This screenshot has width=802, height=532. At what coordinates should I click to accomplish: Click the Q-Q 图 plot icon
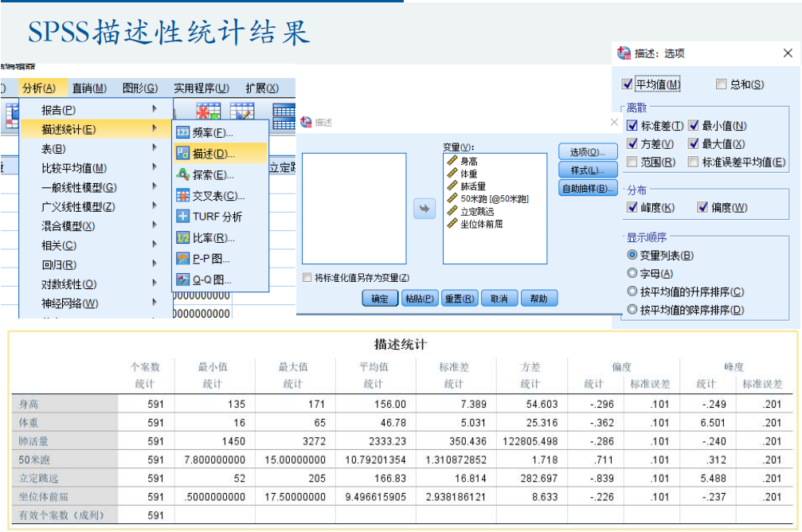[182, 280]
